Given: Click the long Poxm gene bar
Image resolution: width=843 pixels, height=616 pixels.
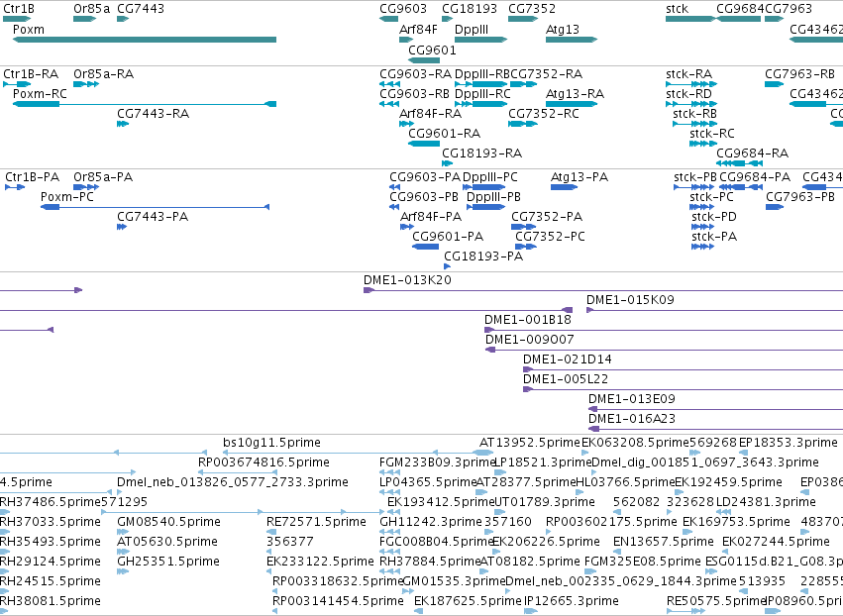Looking at the screenshot, I should [144, 40].
